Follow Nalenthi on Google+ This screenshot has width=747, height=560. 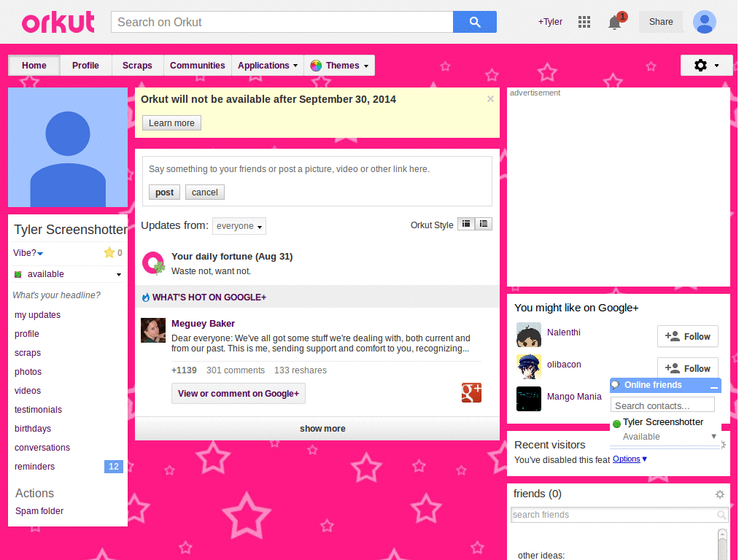point(688,337)
